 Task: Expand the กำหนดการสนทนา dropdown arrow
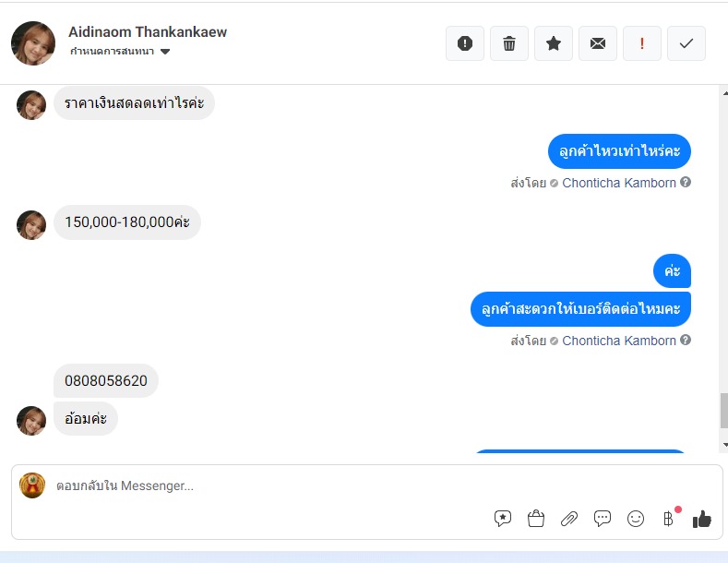click(x=165, y=52)
